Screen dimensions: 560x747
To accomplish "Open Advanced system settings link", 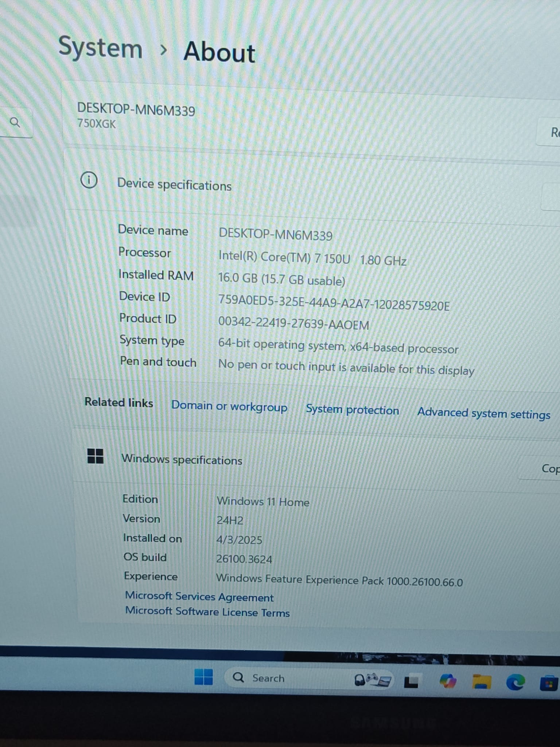I will click(x=484, y=413).
